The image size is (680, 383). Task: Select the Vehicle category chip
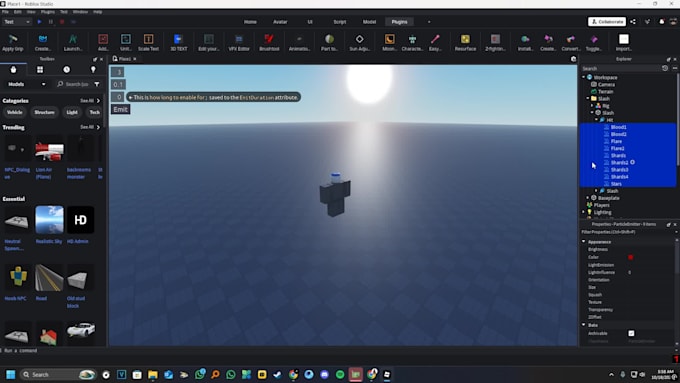tap(14, 112)
